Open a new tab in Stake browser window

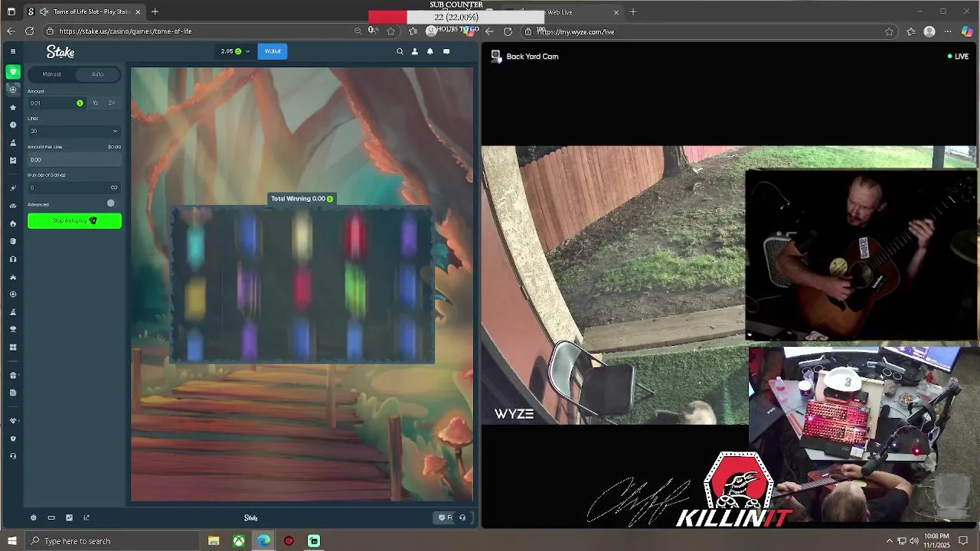155,11
